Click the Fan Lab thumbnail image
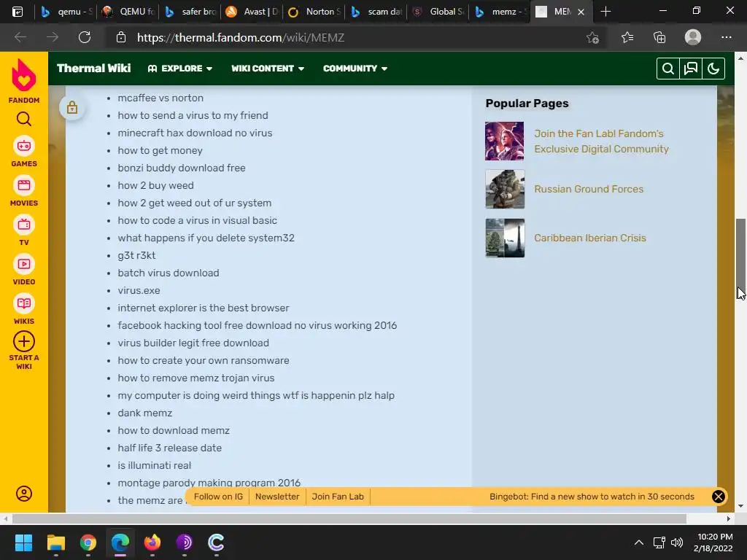 (x=505, y=141)
